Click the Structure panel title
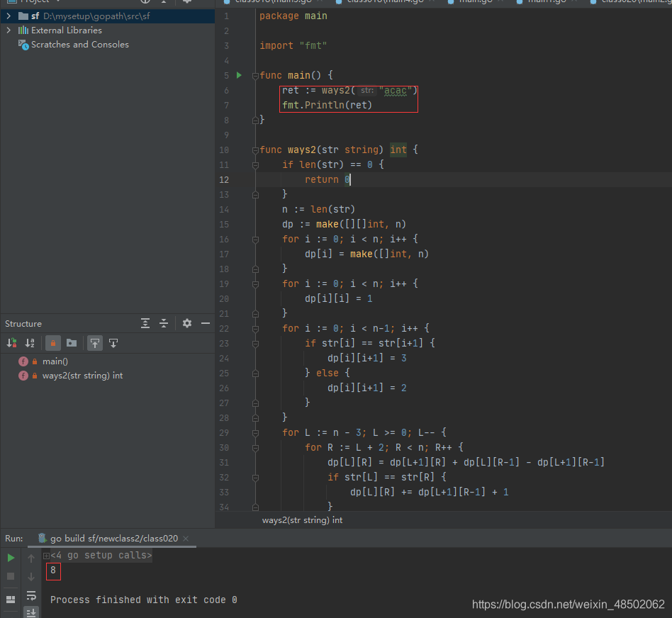Screen dimensions: 672x618 (x=23, y=324)
